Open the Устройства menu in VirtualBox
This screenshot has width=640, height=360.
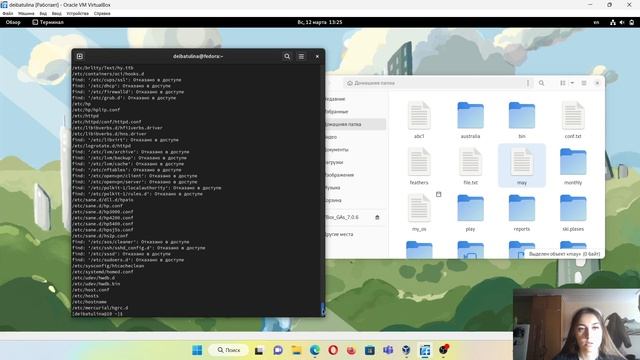click(x=78, y=13)
